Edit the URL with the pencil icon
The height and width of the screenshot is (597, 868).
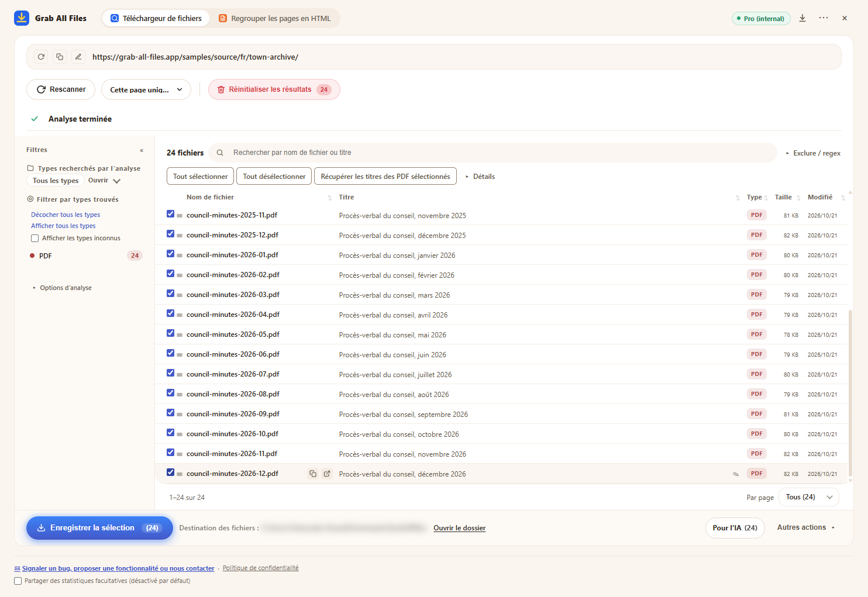pyautogui.click(x=78, y=57)
